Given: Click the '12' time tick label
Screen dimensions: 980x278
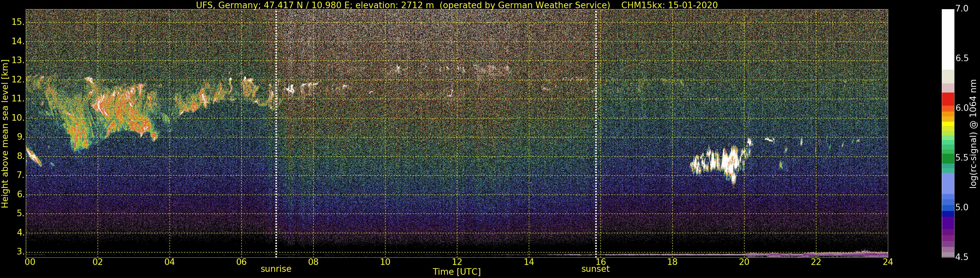Looking at the screenshot, I should tap(457, 262).
